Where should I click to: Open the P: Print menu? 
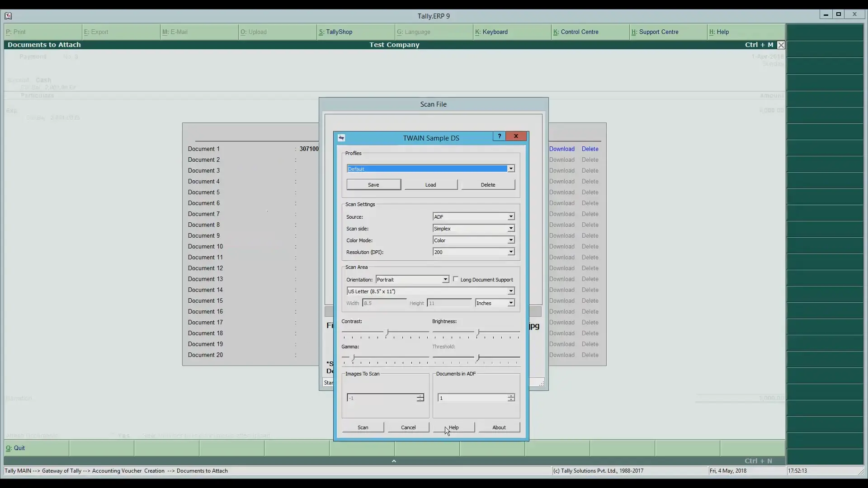pyautogui.click(x=43, y=32)
